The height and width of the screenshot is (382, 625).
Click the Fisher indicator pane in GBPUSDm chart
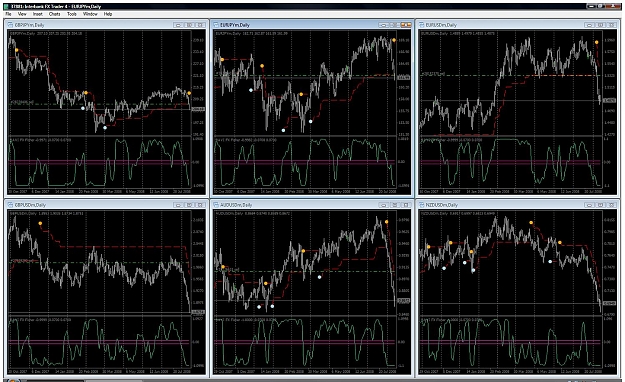(x=99, y=342)
